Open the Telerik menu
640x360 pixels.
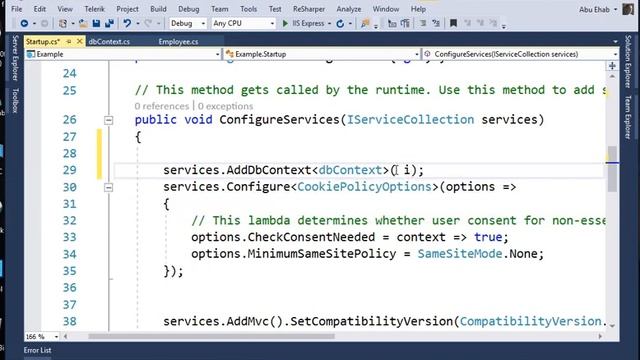94,9
